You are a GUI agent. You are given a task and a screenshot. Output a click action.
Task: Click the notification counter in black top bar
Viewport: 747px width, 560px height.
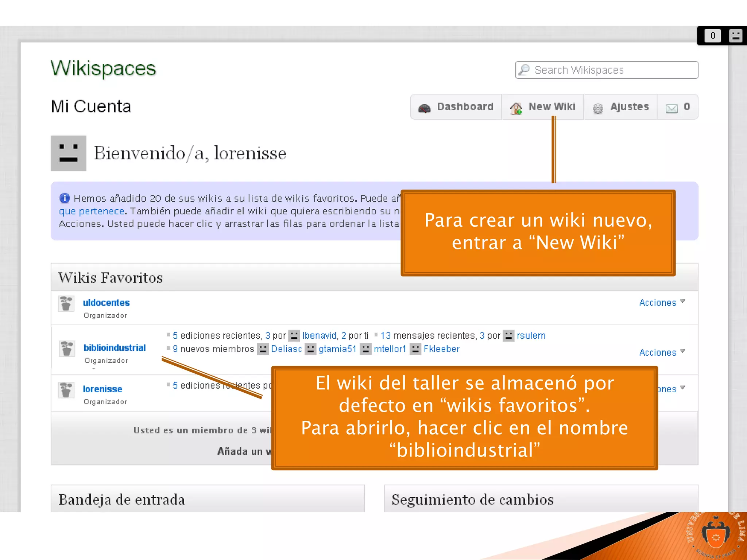713,36
